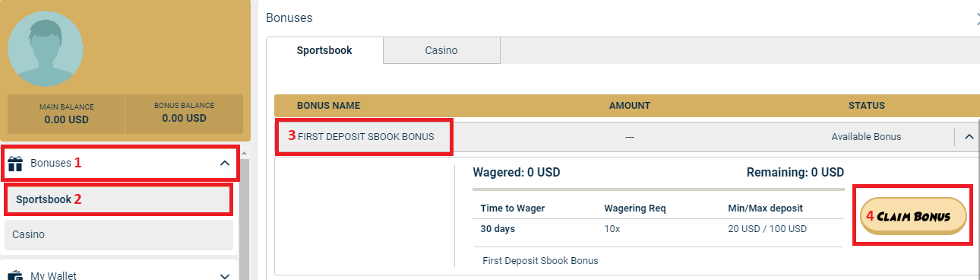Click the wagering progress bar
The image size is (980, 280).
tap(658, 189)
